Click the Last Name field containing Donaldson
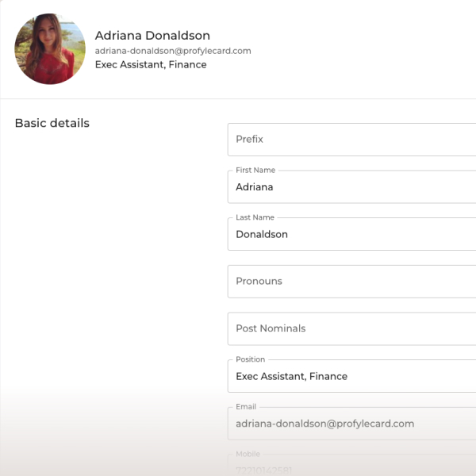The image size is (476, 476). click(351, 234)
